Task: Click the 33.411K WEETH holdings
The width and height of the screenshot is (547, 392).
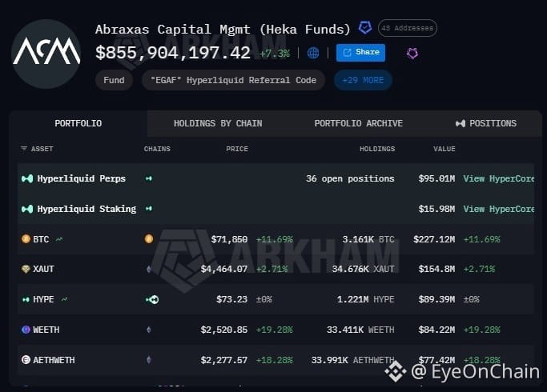Action: 360,330
